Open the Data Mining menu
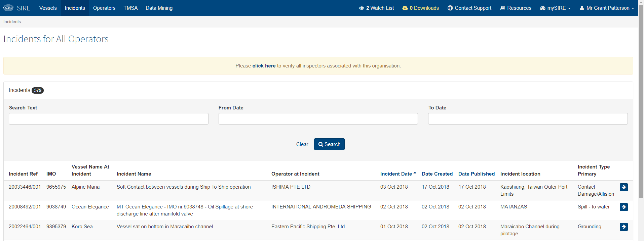 coord(159,8)
